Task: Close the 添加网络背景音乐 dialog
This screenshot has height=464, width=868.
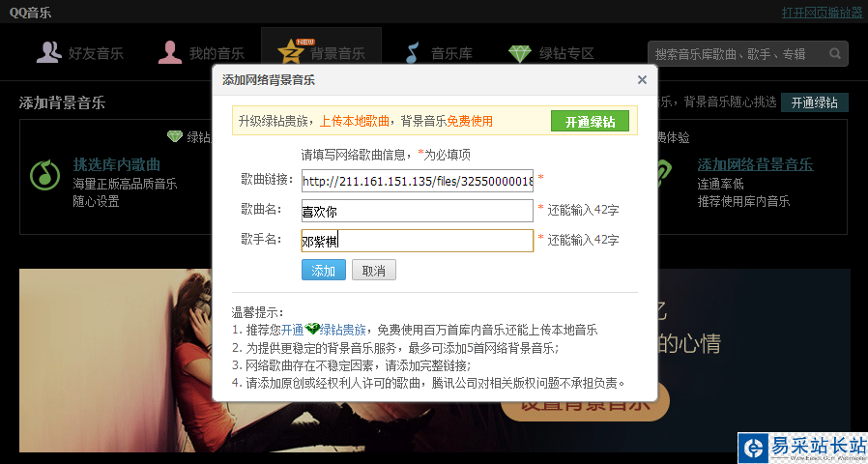Action: tap(642, 79)
